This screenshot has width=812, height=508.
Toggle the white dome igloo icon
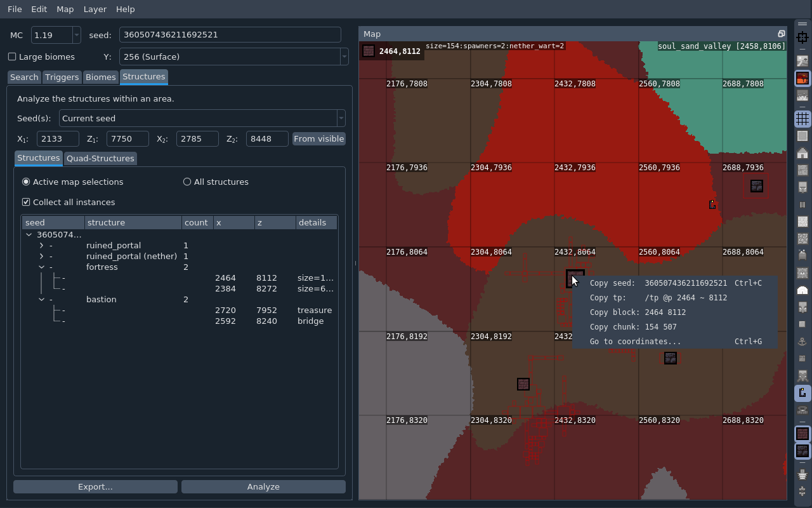(802, 290)
